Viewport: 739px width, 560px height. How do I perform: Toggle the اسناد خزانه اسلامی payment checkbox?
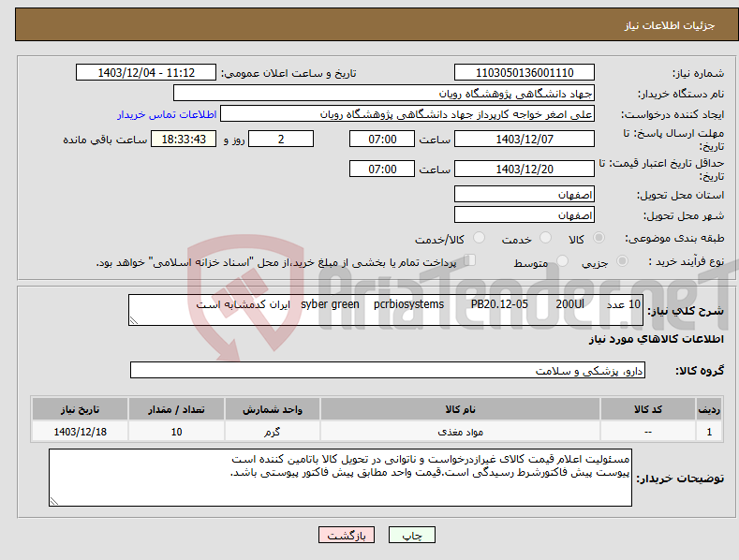click(469, 260)
